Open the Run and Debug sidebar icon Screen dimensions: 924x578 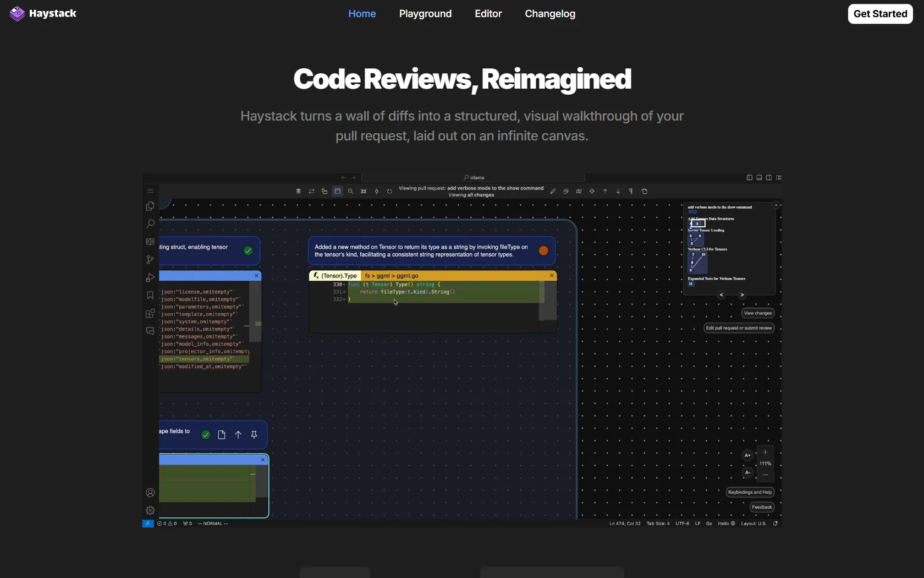pyautogui.click(x=150, y=277)
